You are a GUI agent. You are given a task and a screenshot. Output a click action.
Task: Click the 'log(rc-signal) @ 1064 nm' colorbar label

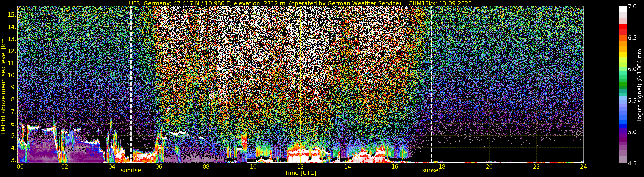click(x=640, y=85)
